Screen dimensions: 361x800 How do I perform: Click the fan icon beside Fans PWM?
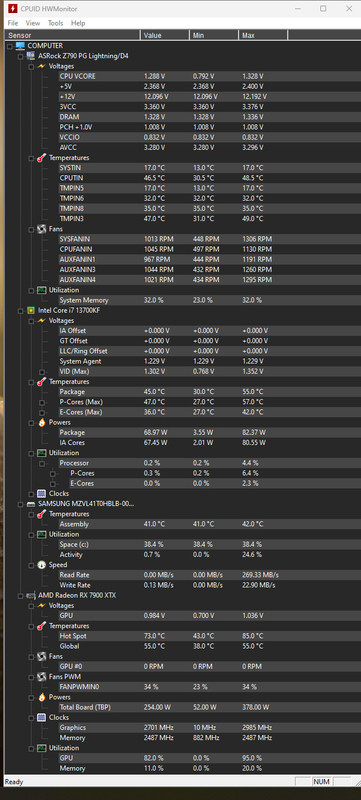[41, 677]
